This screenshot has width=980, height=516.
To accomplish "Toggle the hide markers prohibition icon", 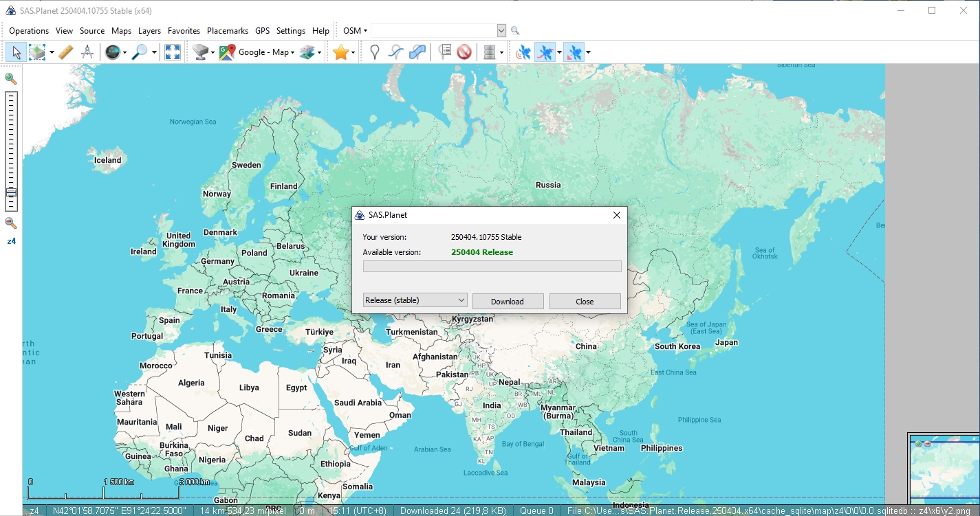I will [x=464, y=52].
